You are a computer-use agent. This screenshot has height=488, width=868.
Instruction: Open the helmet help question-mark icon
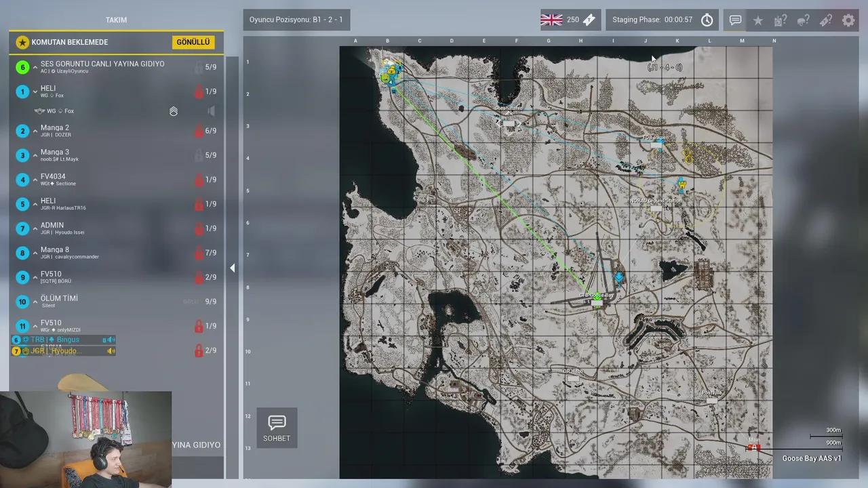point(803,20)
